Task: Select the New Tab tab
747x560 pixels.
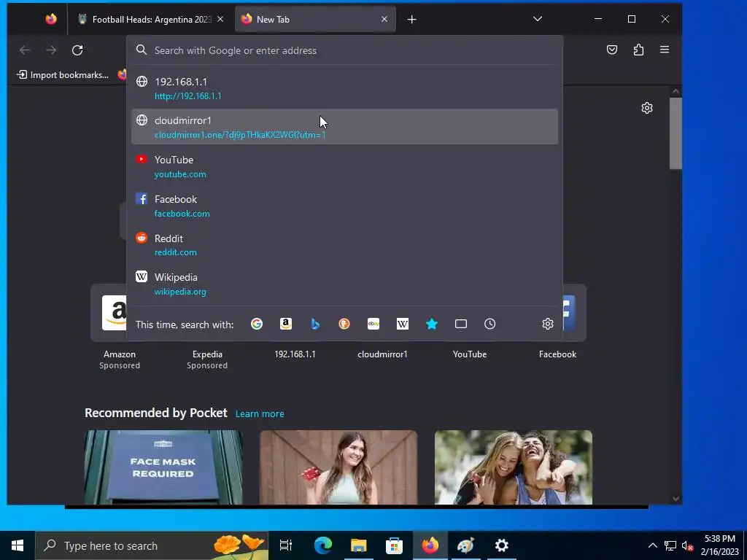Action: [x=315, y=19]
